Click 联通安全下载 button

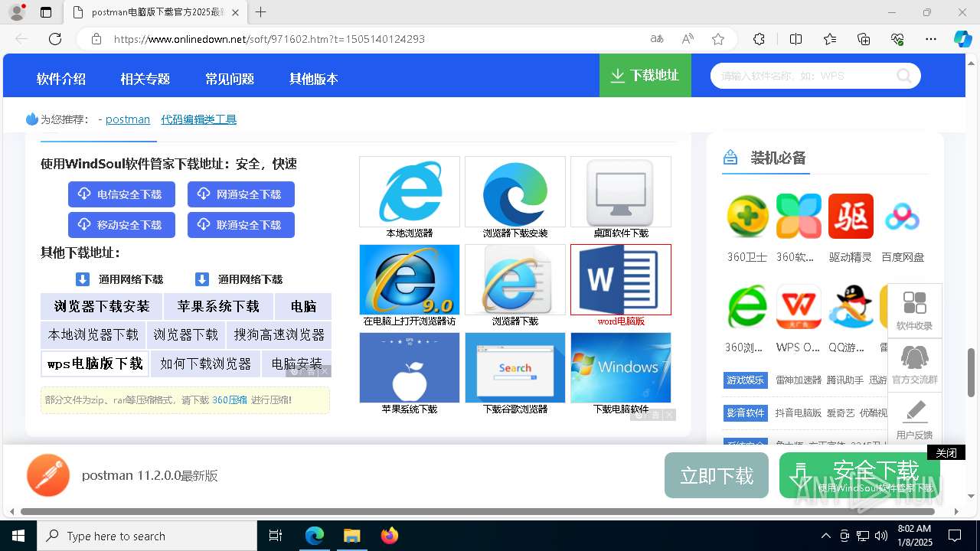(x=241, y=225)
